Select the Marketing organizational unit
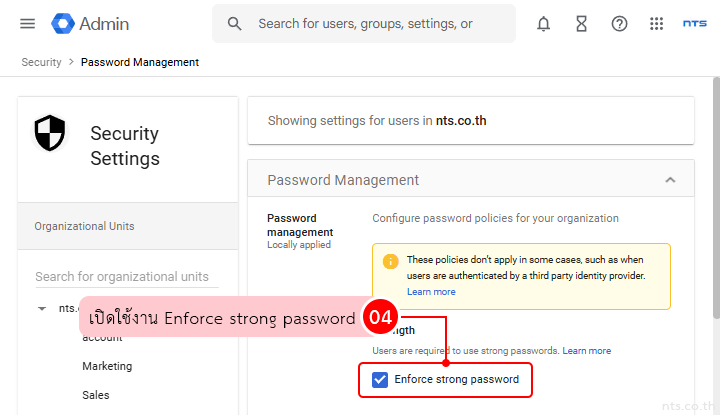This screenshot has height=415, width=720. pyautogui.click(x=107, y=366)
